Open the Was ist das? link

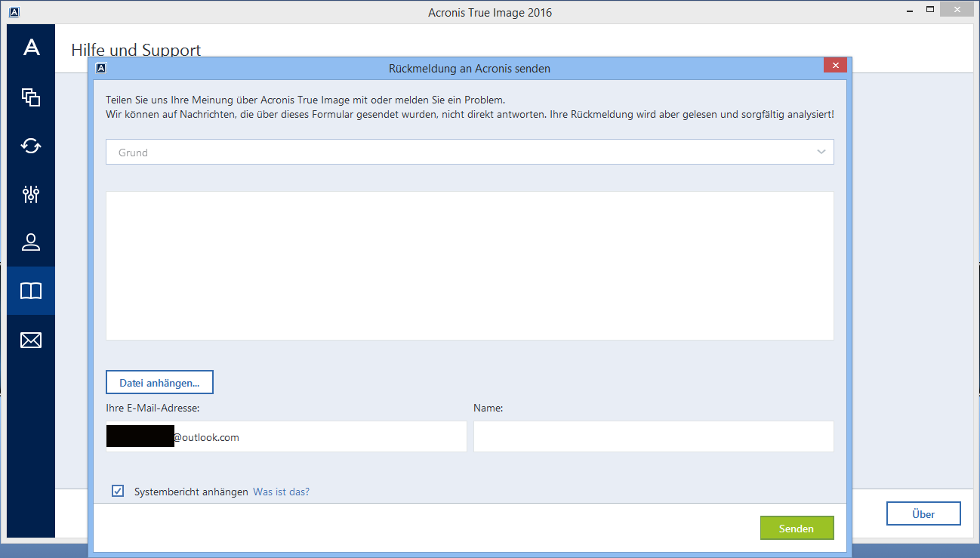(x=281, y=492)
